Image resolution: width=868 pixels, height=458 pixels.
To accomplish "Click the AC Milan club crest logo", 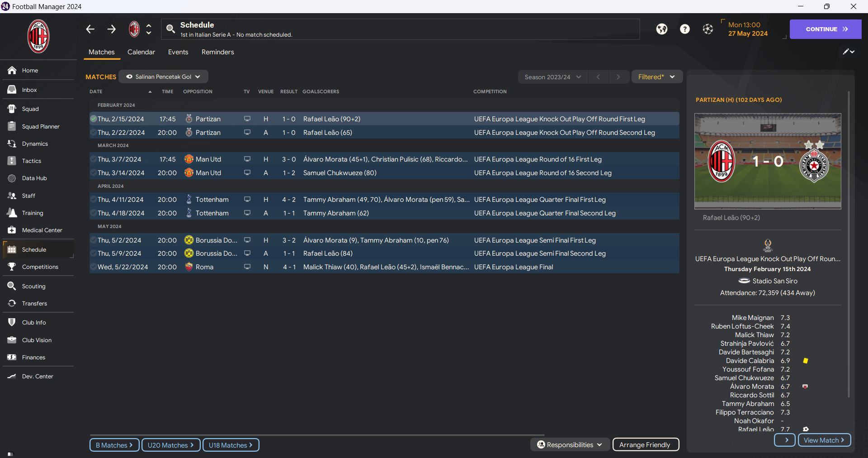I will (x=38, y=36).
